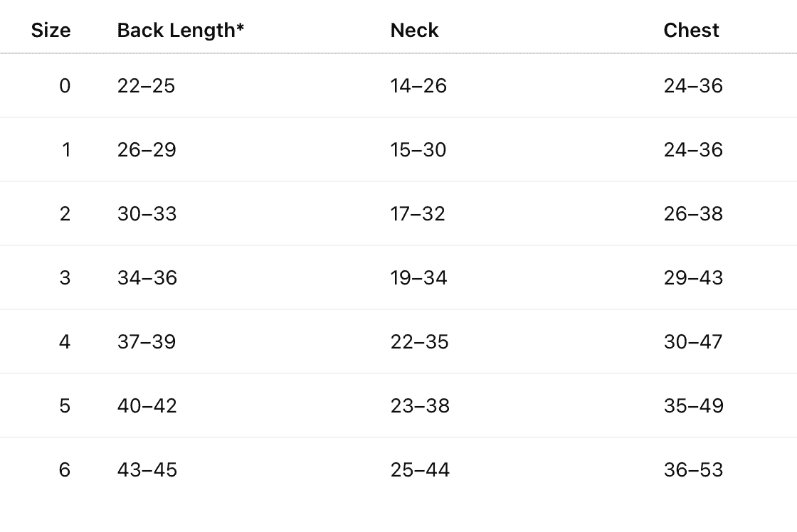797x532 pixels.
Task: Click the Size column header
Action: (51, 31)
